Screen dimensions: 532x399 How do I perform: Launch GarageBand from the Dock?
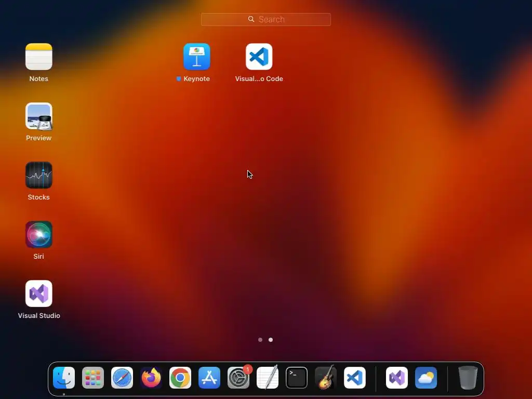[326, 378]
